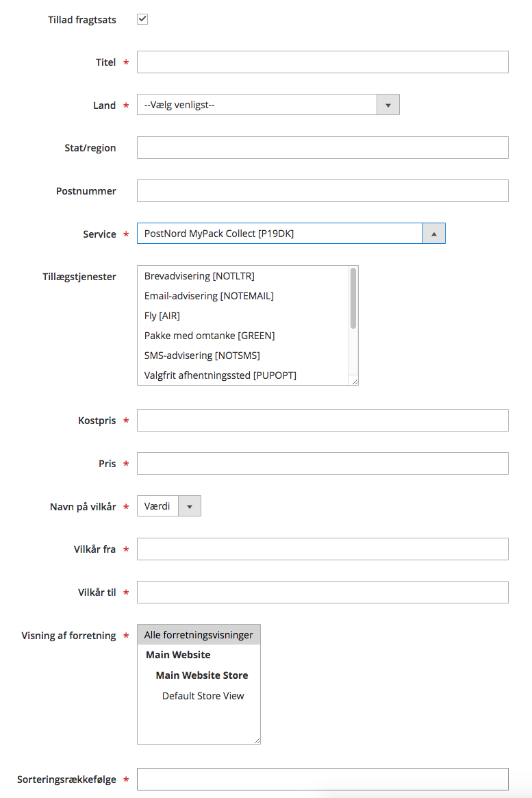Click the Tillægstjenester list scrollbar
Screen dimensions: 532x798
(x=353, y=299)
